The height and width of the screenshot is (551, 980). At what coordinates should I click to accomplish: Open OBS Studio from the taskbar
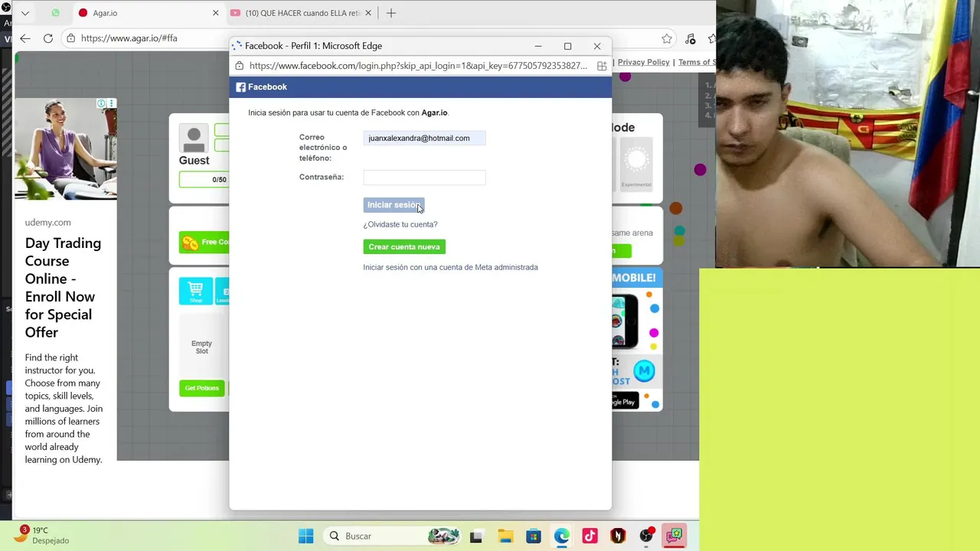coord(646,536)
